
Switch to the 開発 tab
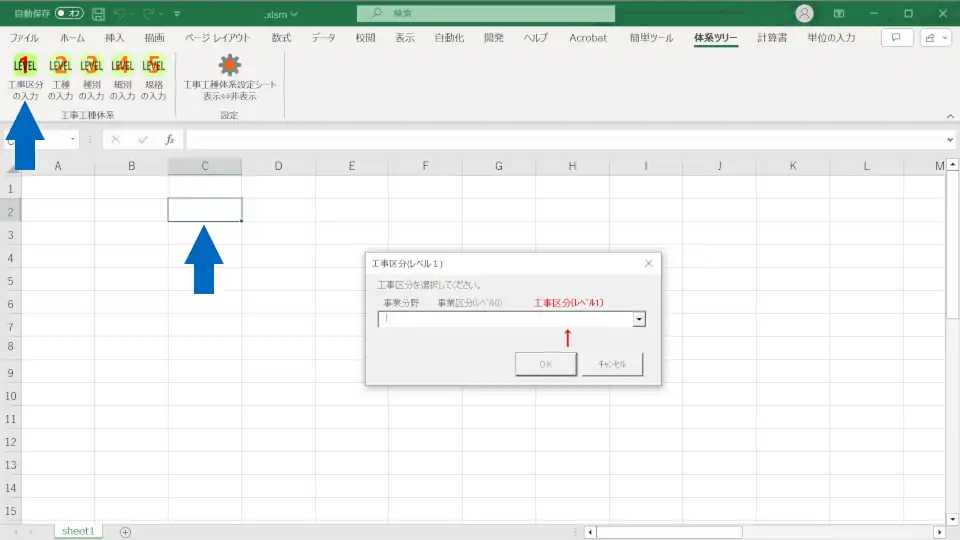493,38
